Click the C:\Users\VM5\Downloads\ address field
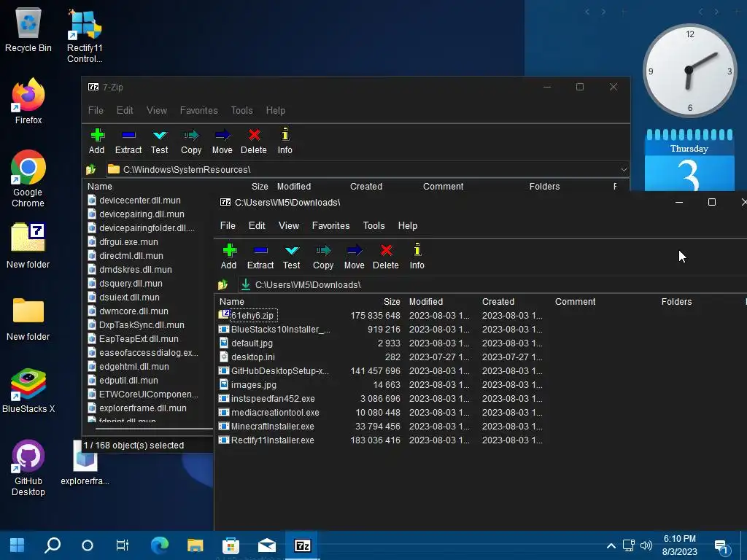Viewport: 747px width, 560px height. point(491,285)
